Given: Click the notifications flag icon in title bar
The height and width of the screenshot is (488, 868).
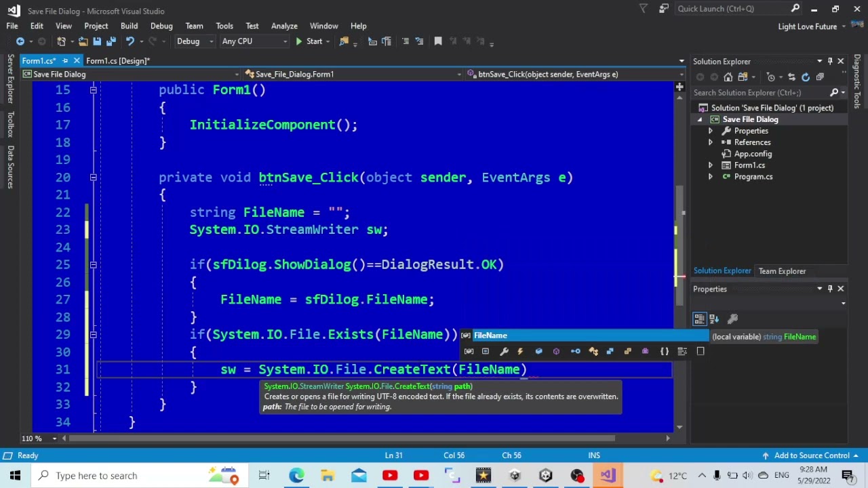Looking at the screenshot, I should point(644,9).
